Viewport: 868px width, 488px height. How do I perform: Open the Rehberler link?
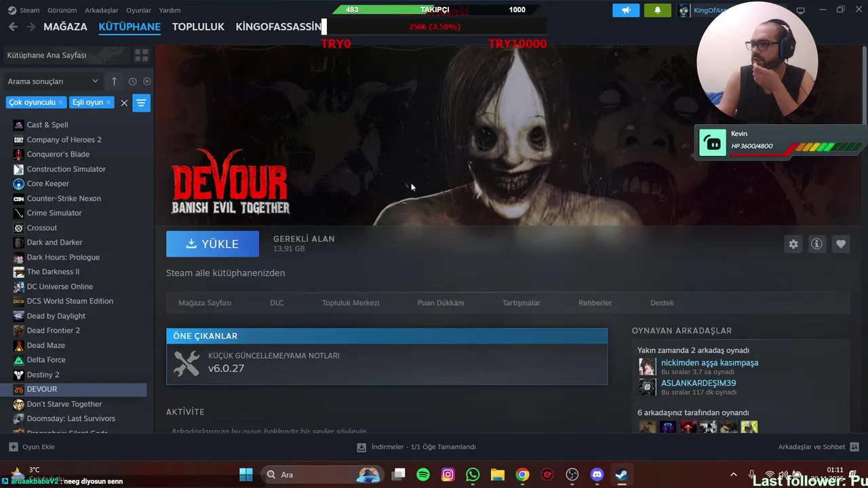[x=595, y=303]
